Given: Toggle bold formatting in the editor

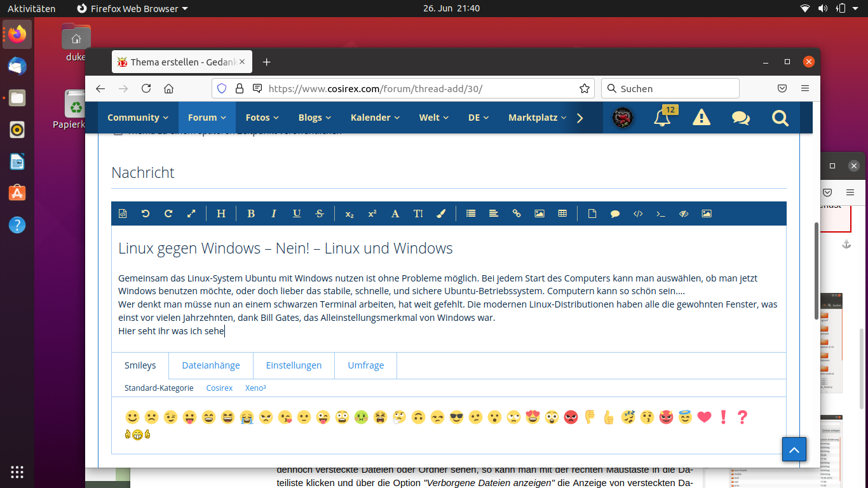Looking at the screenshot, I should 251,213.
